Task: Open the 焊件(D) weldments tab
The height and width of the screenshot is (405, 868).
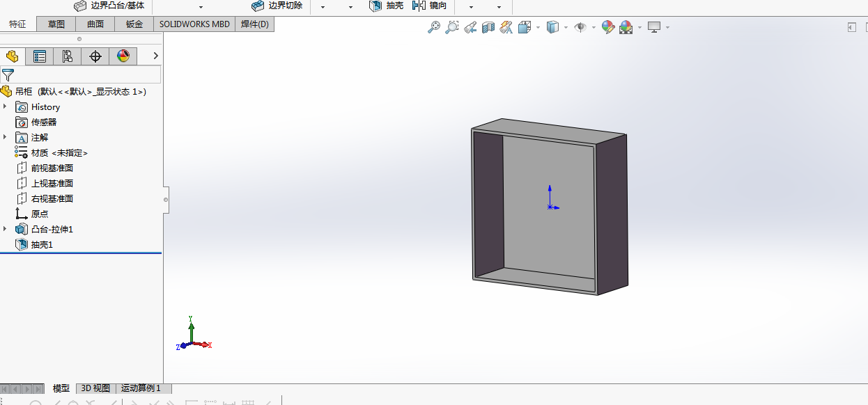Action: (255, 24)
